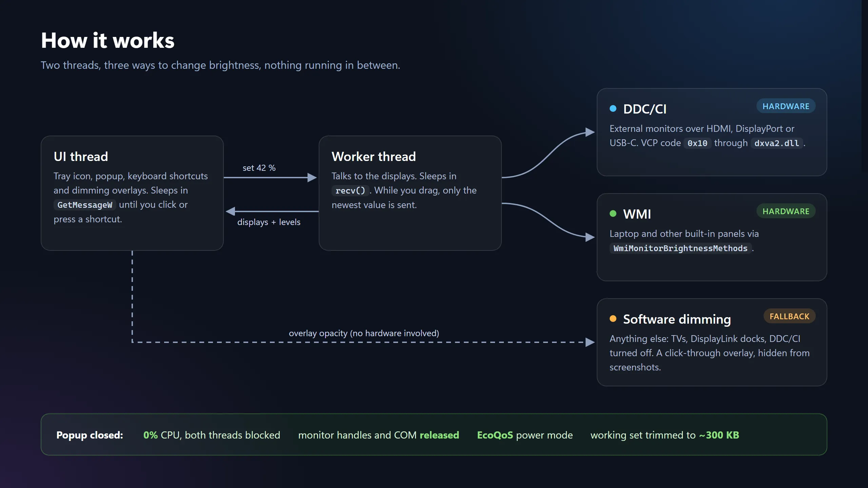Click '0% CPU, both threads blocked'
Image resolution: width=868 pixels, height=488 pixels.
point(212,435)
